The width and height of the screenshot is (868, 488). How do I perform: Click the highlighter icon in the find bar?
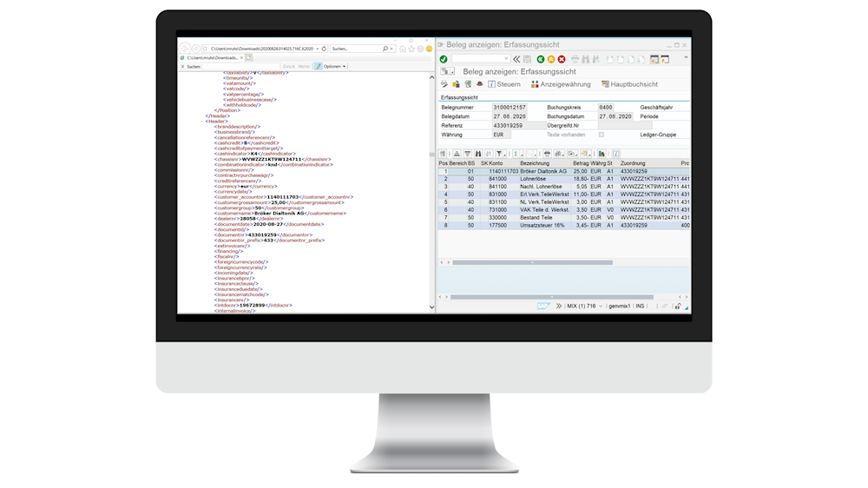(319, 67)
